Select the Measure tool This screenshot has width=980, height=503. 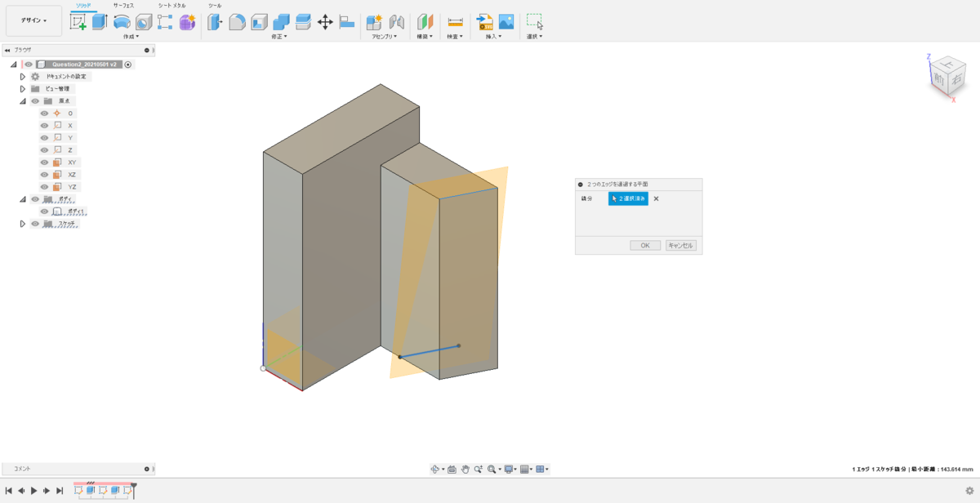(456, 22)
